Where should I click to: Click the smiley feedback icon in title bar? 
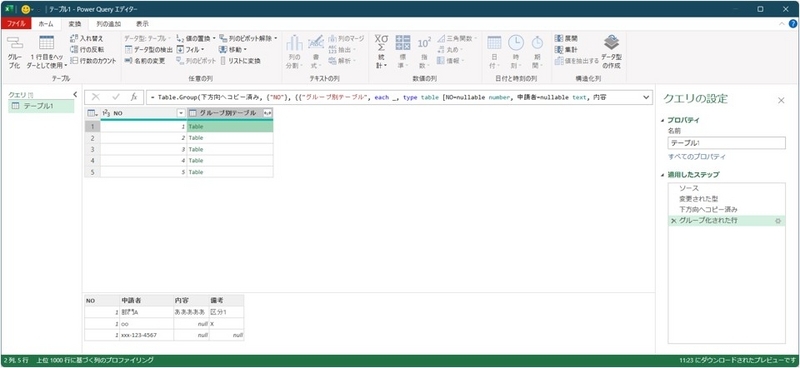click(26, 9)
